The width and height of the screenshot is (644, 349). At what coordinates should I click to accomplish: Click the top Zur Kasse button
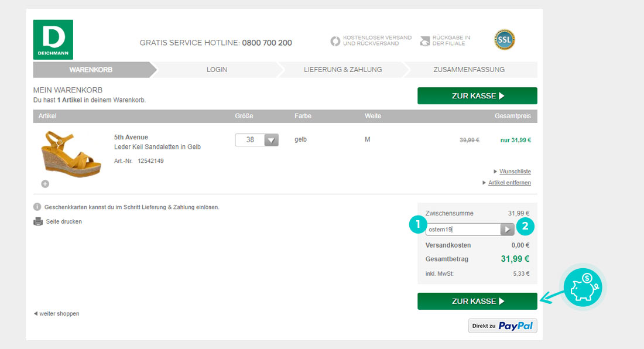477,95
